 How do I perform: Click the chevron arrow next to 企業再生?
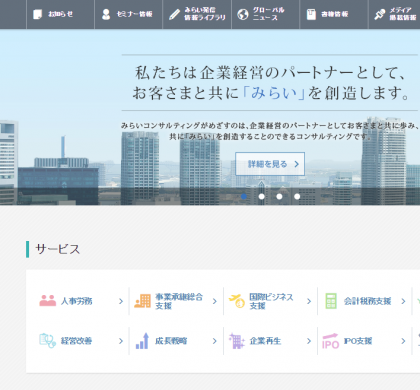click(x=309, y=341)
